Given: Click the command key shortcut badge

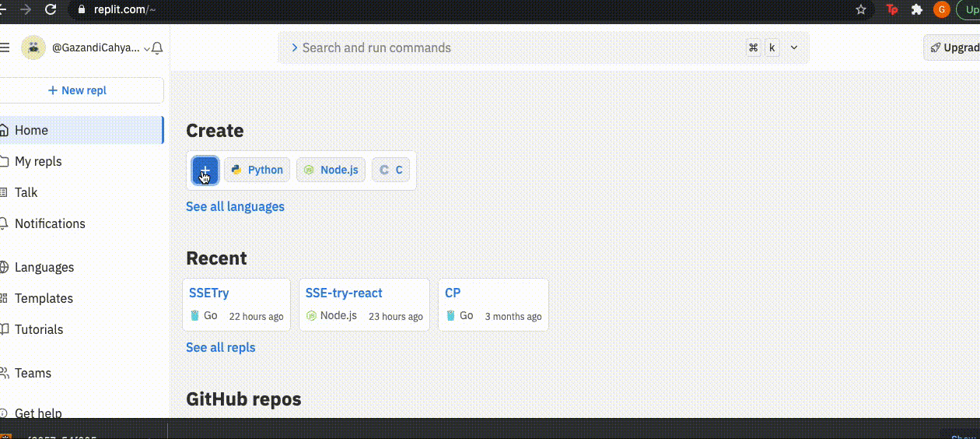Looking at the screenshot, I should tap(754, 47).
